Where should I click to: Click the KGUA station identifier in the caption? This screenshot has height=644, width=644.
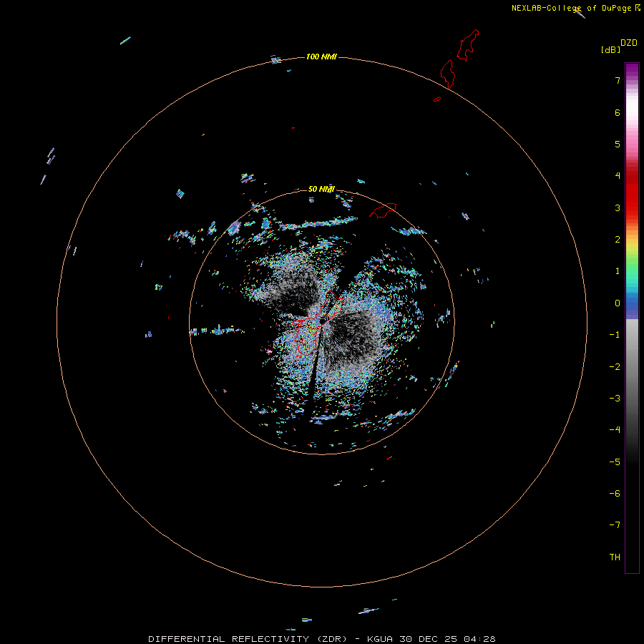tap(379, 639)
